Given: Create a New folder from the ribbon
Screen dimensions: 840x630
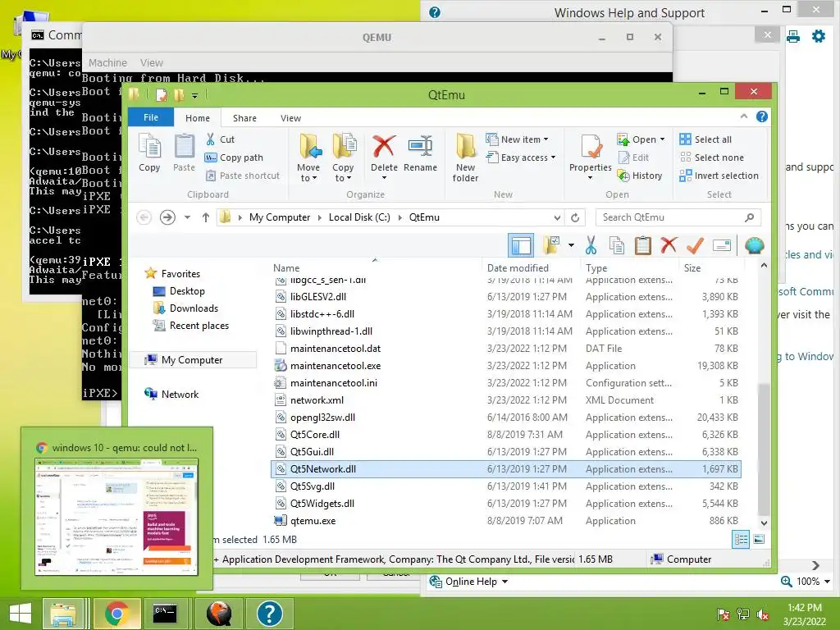Looking at the screenshot, I should tap(465, 157).
